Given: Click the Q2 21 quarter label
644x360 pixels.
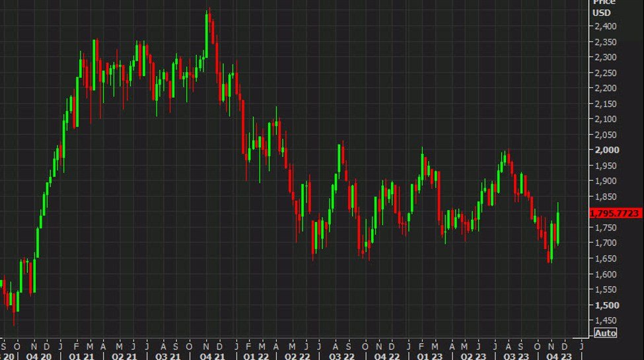Looking at the screenshot, I should click(125, 356).
